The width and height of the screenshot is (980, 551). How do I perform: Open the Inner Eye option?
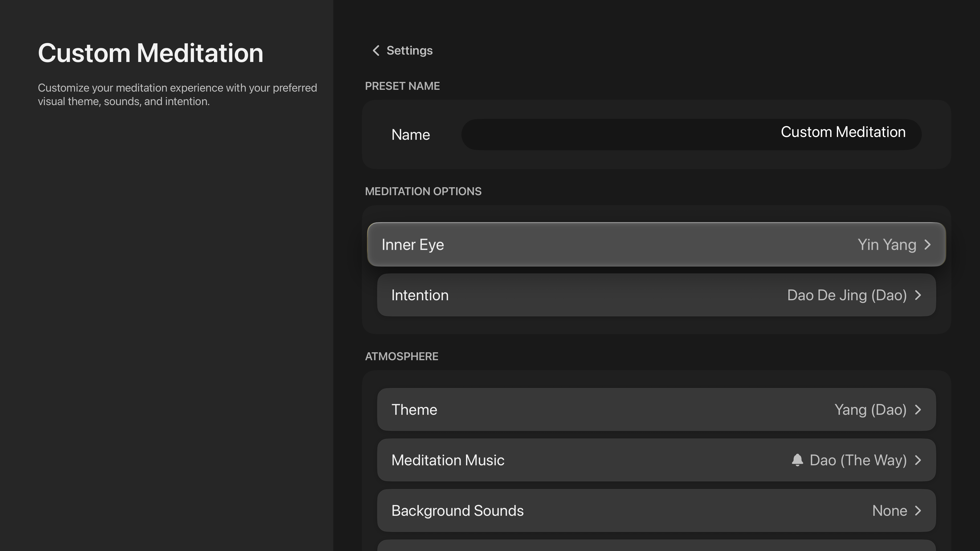tap(413, 245)
